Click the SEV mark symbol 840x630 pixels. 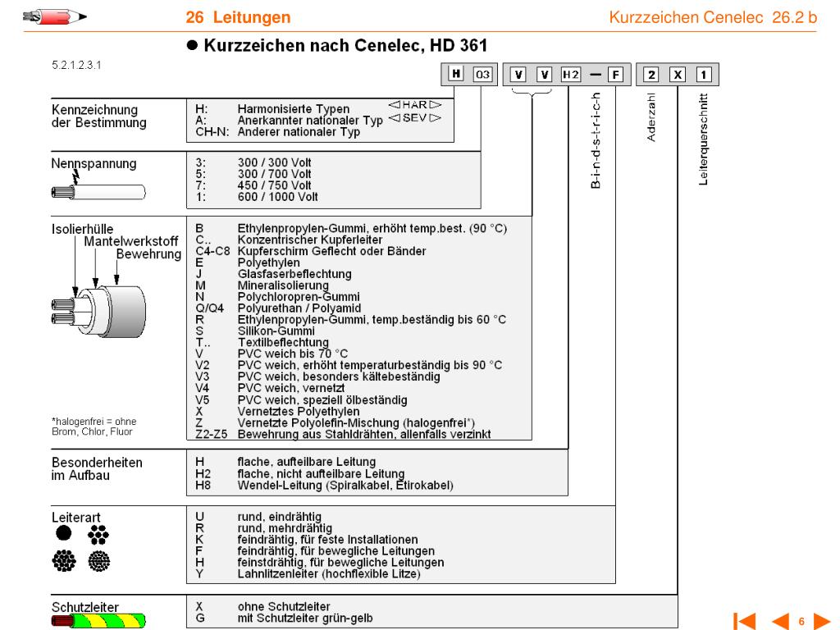pyautogui.click(x=414, y=118)
